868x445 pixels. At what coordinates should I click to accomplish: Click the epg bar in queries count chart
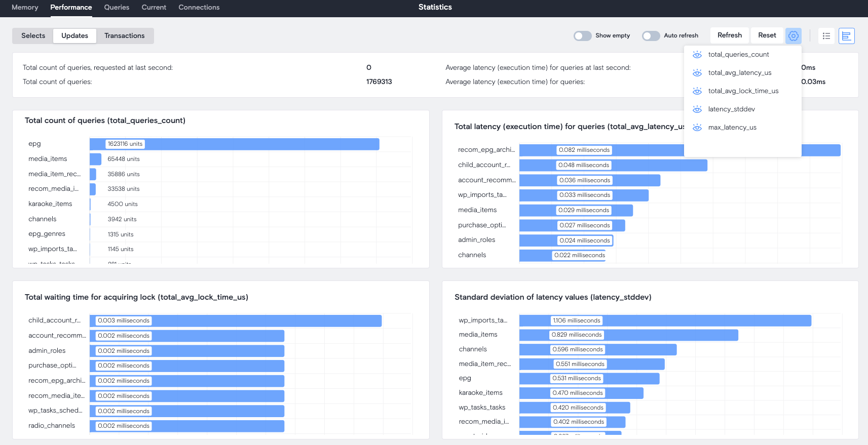[234, 144]
